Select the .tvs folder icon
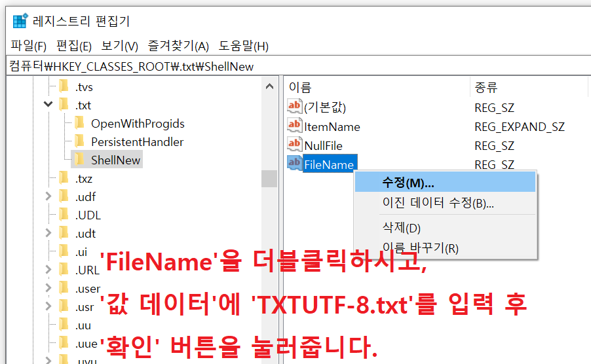591x364 pixels. point(64,86)
